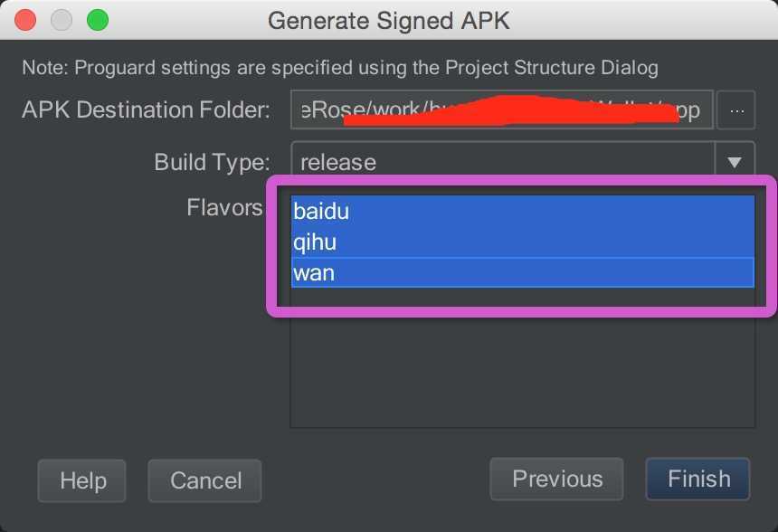
Task: Minimize the dialog using the yellow button
Action: click(62, 19)
